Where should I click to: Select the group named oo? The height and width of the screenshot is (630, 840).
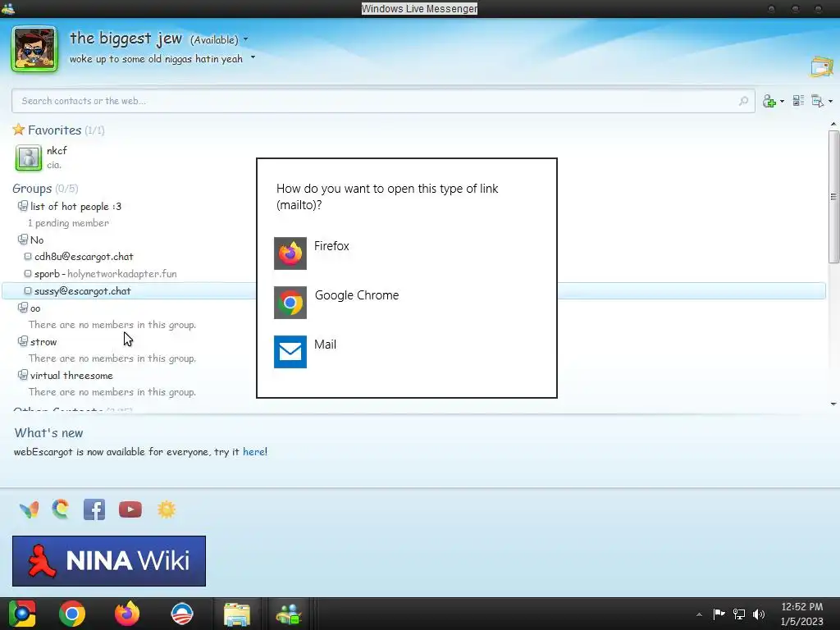click(35, 308)
